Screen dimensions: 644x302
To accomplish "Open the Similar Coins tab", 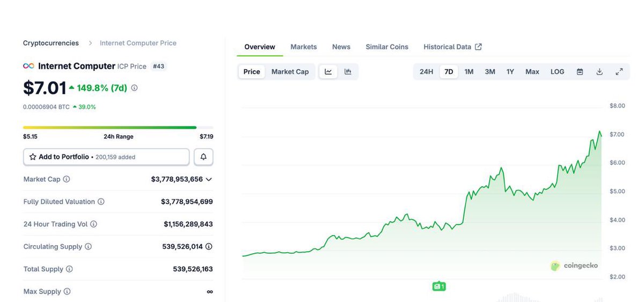I will tap(387, 47).
